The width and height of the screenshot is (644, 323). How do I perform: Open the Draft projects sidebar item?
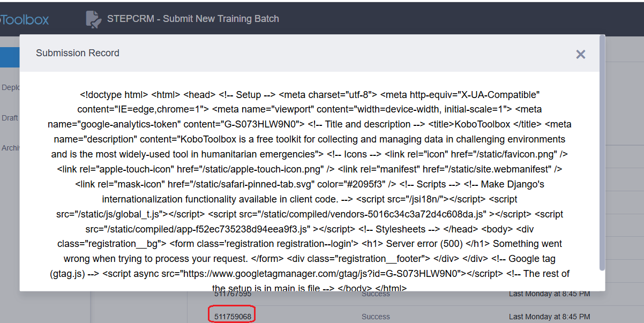(x=10, y=118)
